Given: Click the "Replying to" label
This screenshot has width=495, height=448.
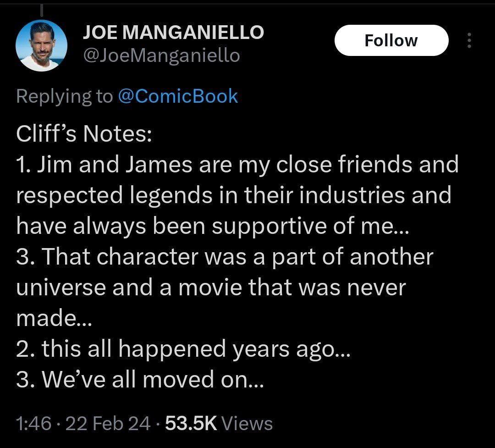Looking at the screenshot, I should [x=64, y=96].
